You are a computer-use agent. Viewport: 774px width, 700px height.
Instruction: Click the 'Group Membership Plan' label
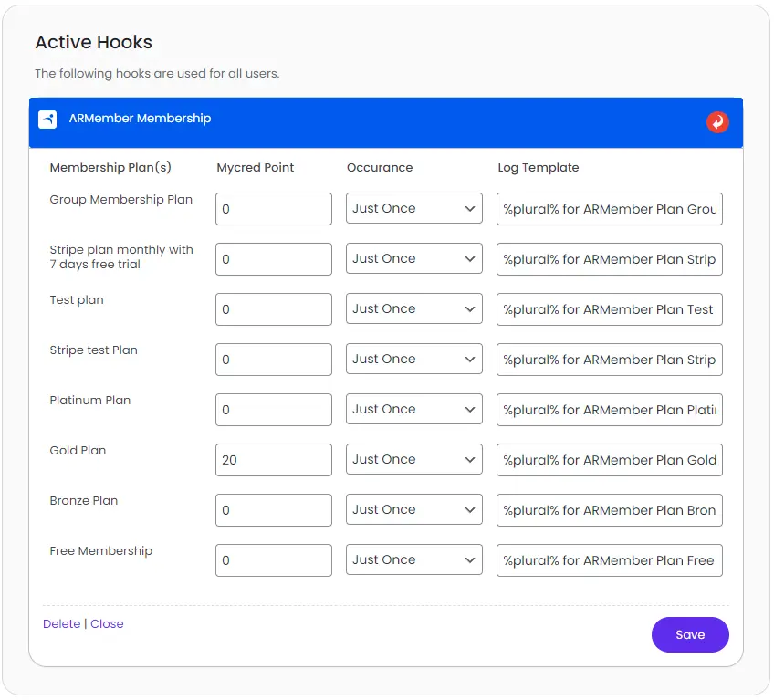click(120, 200)
